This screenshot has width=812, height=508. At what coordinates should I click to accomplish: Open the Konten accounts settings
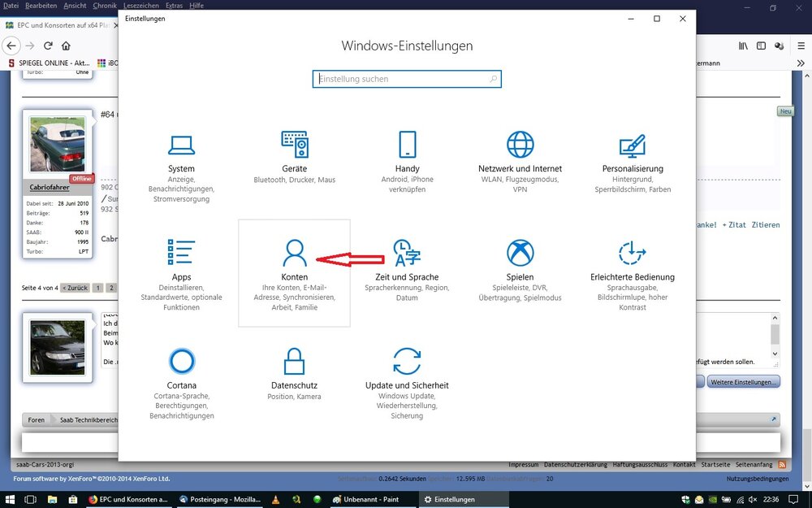point(294,273)
